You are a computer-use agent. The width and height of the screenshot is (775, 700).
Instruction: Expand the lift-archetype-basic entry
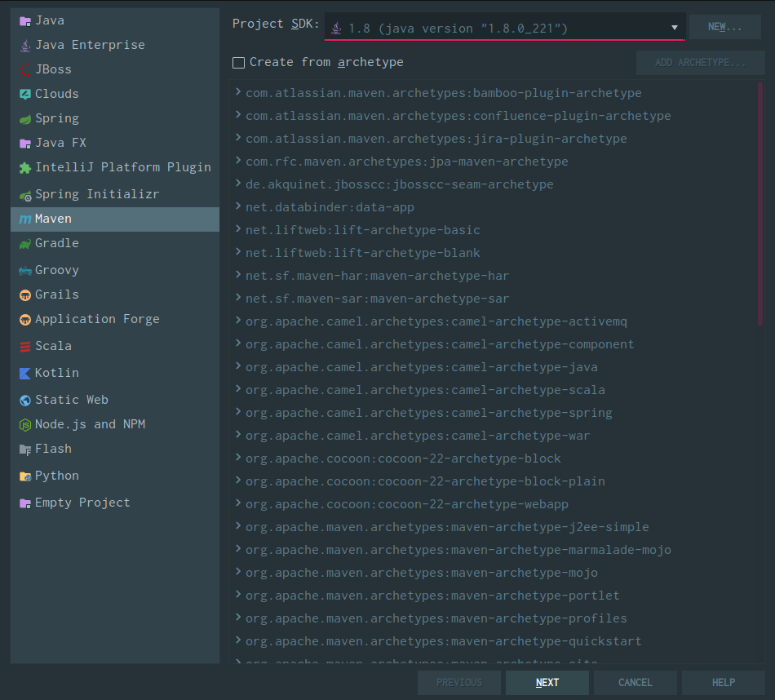coord(238,229)
